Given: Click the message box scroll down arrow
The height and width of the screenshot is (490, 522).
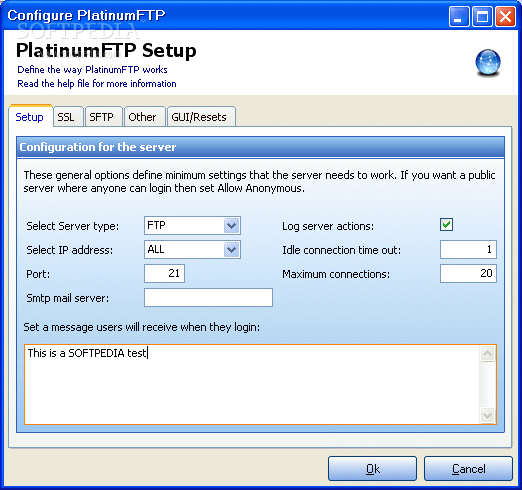Looking at the screenshot, I should pos(487,415).
